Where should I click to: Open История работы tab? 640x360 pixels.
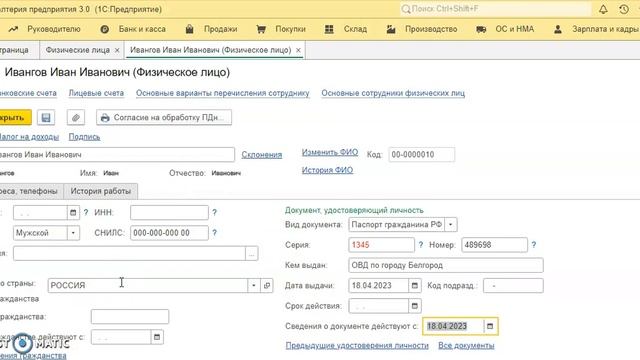[101, 191]
